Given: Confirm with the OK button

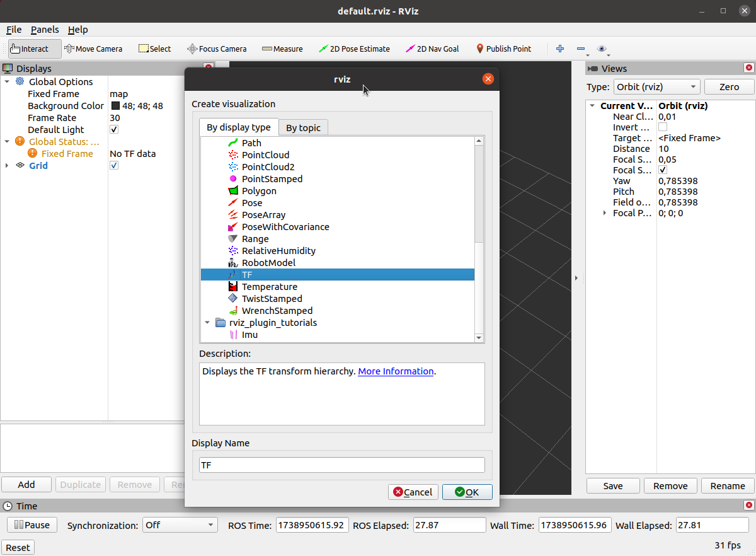Looking at the screenshot, I should pyautogui.click(x=467, y=492).
